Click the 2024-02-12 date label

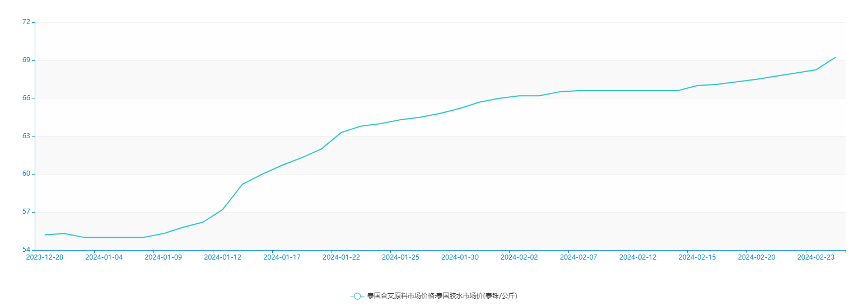click(x=638, y=257)
